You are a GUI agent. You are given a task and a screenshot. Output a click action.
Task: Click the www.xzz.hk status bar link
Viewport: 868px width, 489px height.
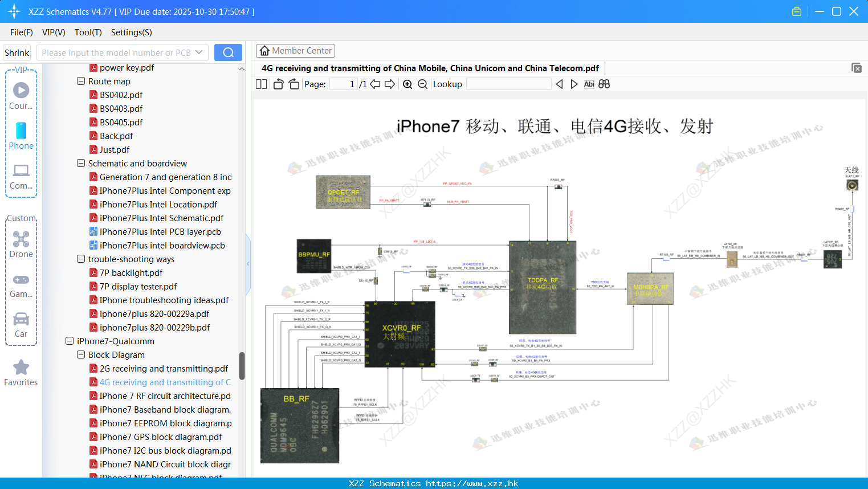tap(472, 483)
